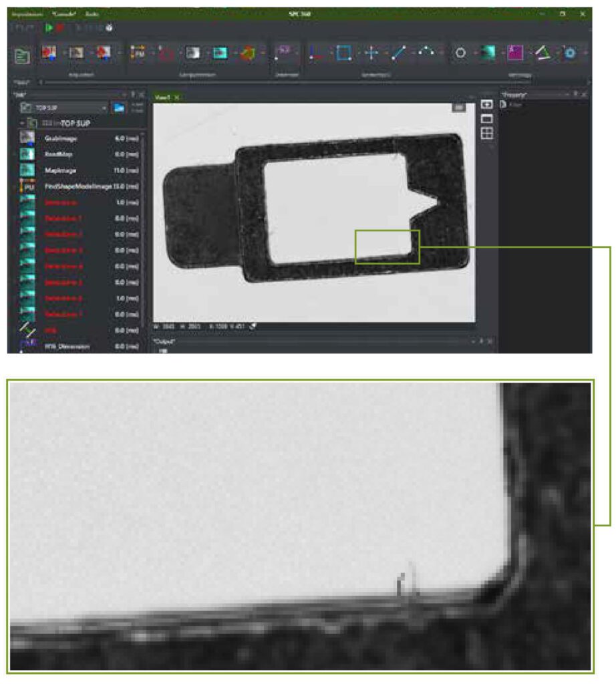The width and height of the screenshot is (616, 684).
Task: Collapse the TOP SUP tree node
Action: point(22,124)
